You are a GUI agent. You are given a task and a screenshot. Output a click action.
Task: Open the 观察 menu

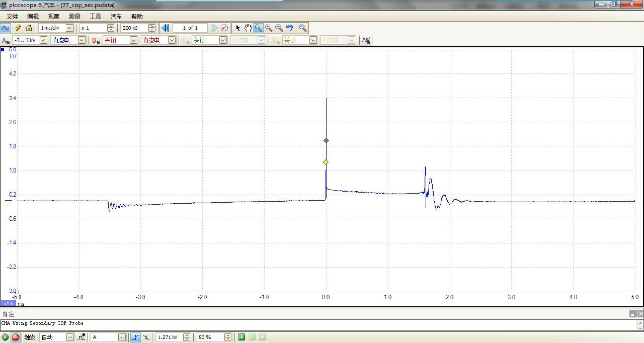(53, 17)
